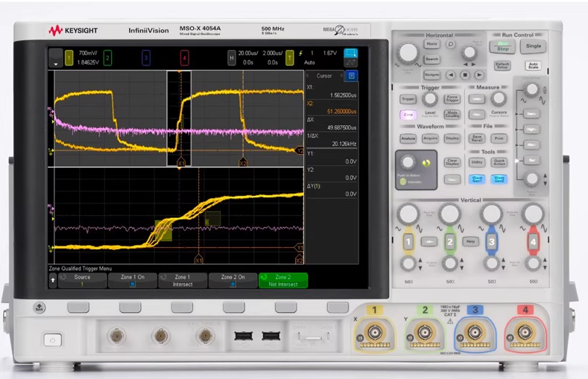Click the Auto Scale key
The image size is (588, 379).
[534, 66]
